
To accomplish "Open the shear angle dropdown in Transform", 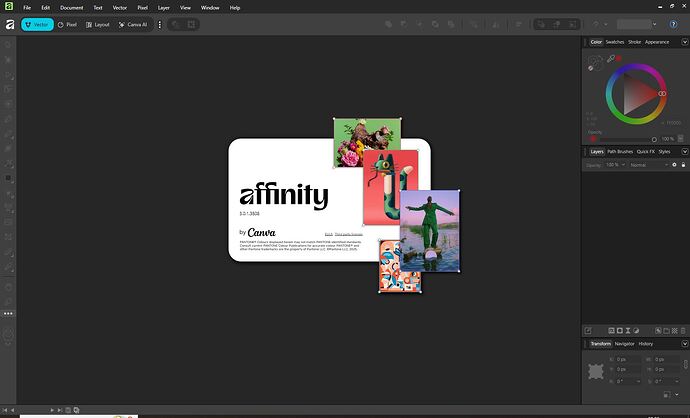I will click(x=676, y=381).
